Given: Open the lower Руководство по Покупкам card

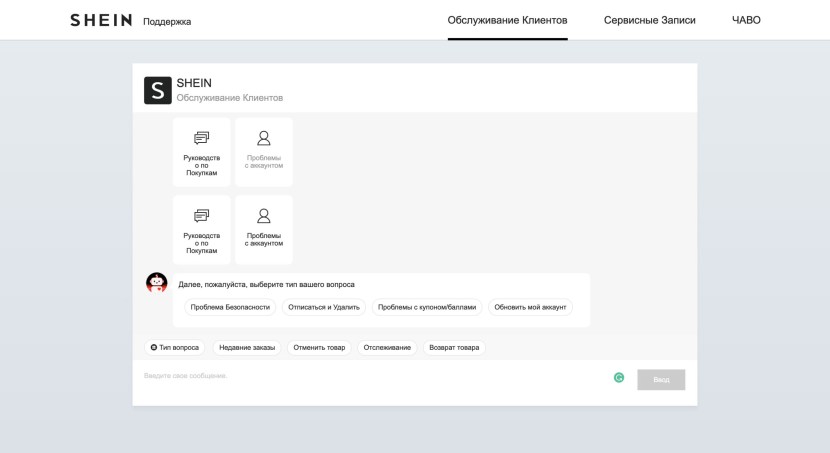Looking at the screenshot, I should click(x=201, y=229).
